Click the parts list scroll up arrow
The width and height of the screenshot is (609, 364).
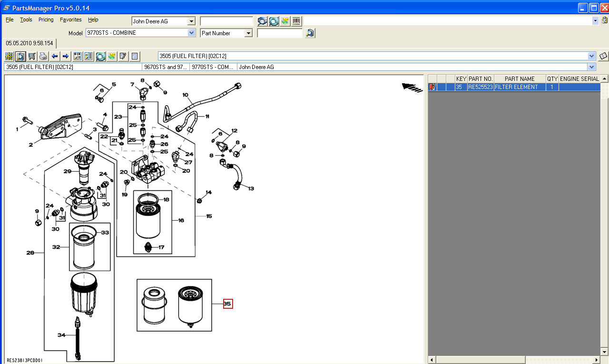(x=604, y=79)
